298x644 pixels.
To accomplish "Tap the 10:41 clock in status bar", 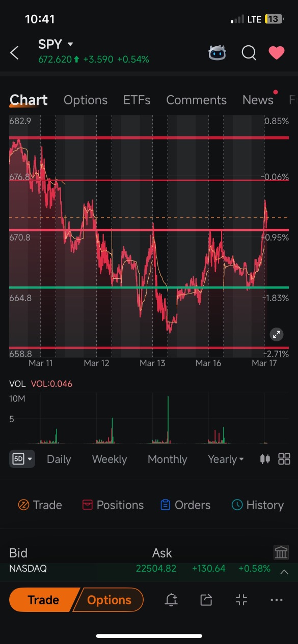I will click(40, 19).
